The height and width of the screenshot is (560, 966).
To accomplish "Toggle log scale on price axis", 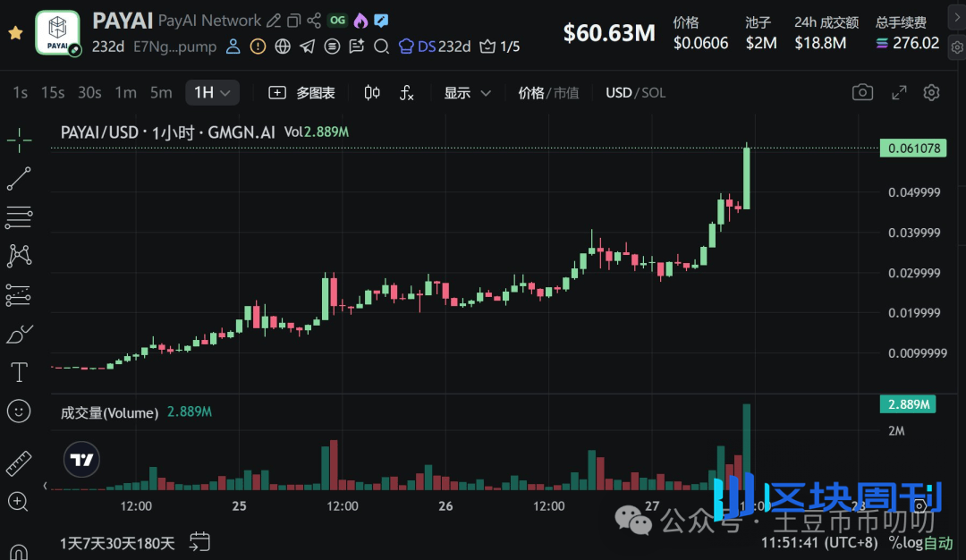I will click(910, 543).
